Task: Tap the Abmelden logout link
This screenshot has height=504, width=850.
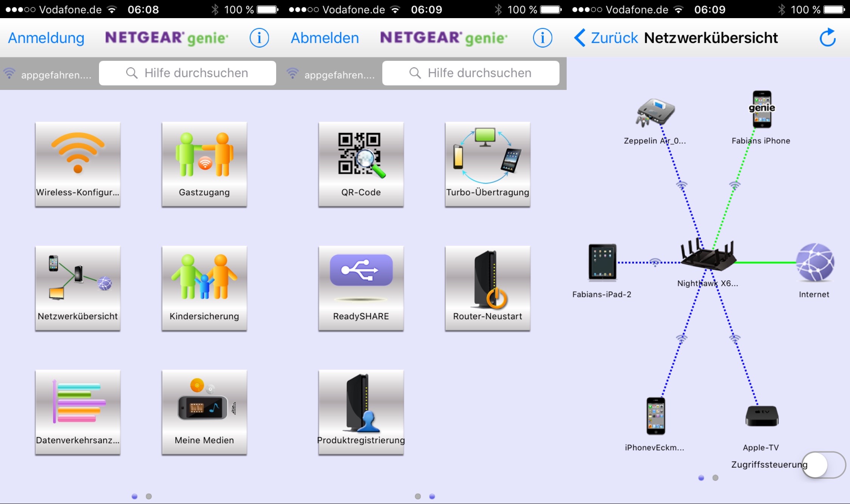Action: (x=325, y=38)
